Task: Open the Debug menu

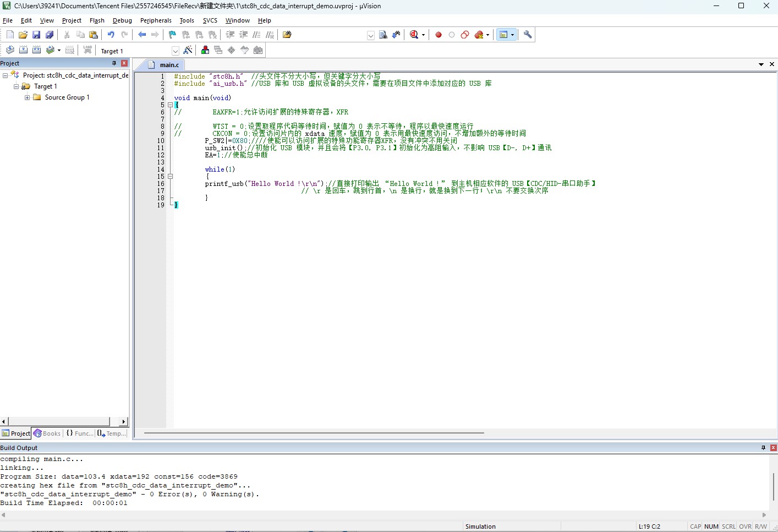Action: coord(122,20)
